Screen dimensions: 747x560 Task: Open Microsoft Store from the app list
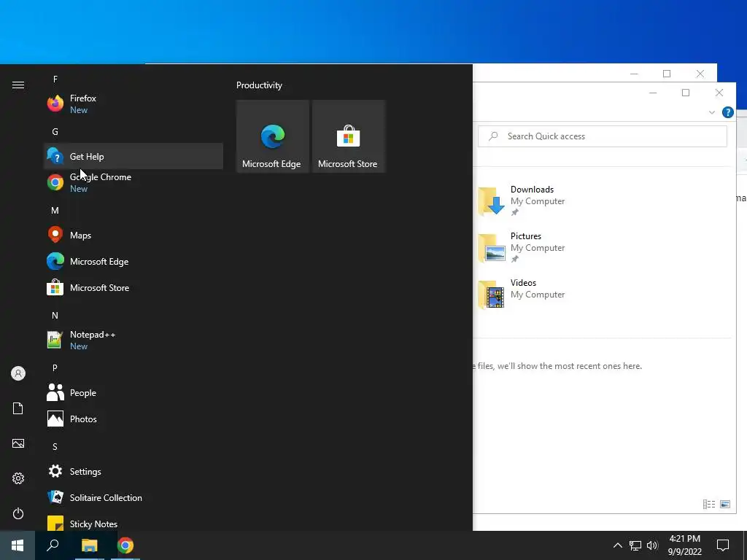133,287
